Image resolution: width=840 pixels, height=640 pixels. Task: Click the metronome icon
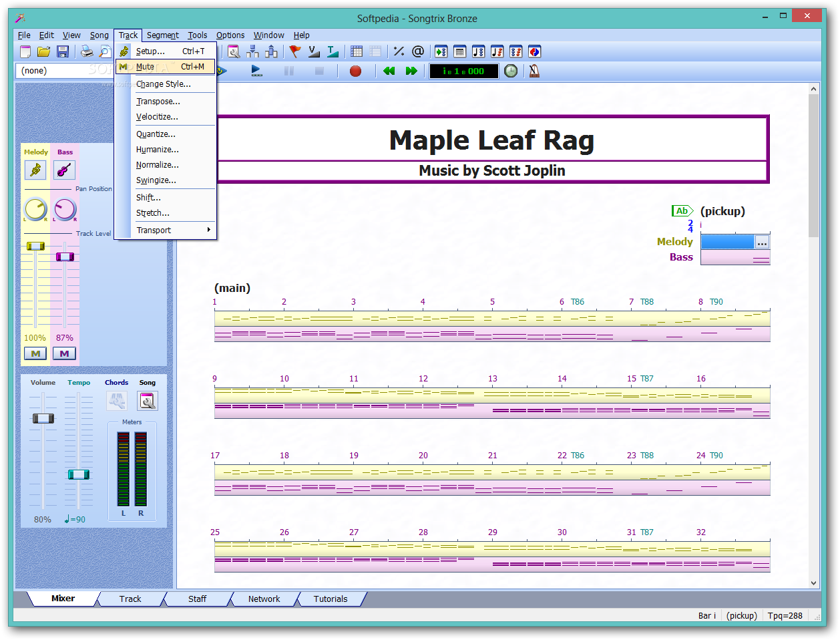pos(534,71)
